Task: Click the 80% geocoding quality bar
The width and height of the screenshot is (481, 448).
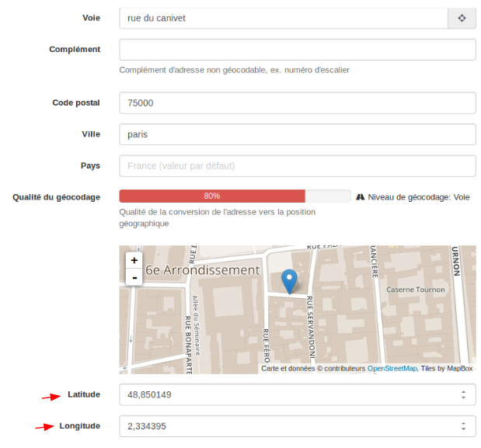Action: tap(212, 196)
